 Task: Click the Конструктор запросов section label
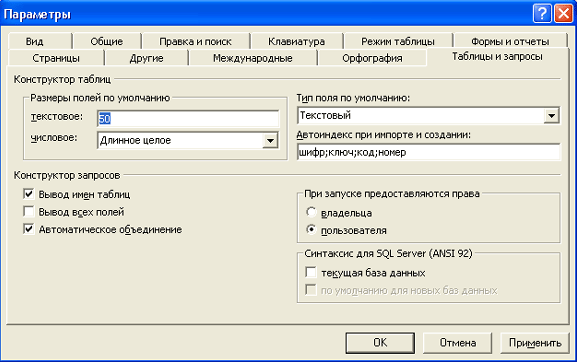[67, 175]
